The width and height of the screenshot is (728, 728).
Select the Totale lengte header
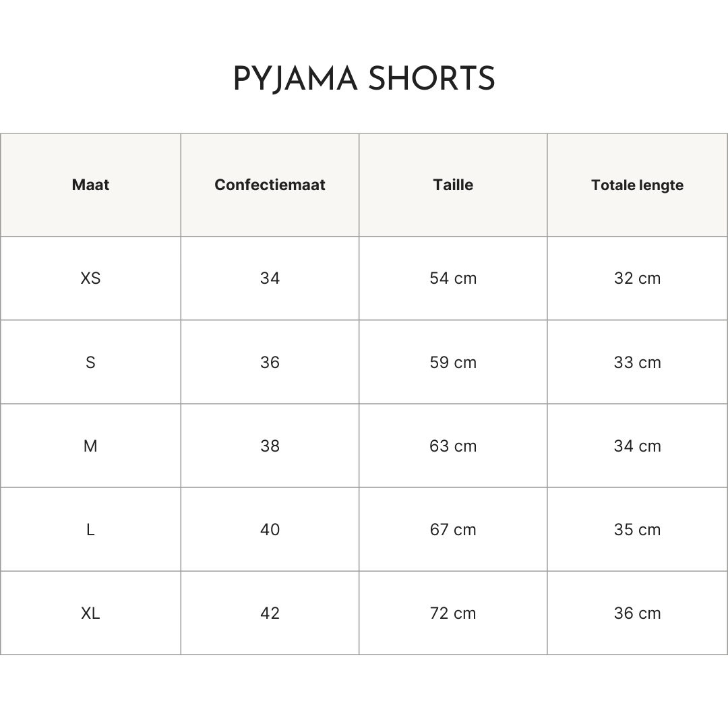click(637, 185)
